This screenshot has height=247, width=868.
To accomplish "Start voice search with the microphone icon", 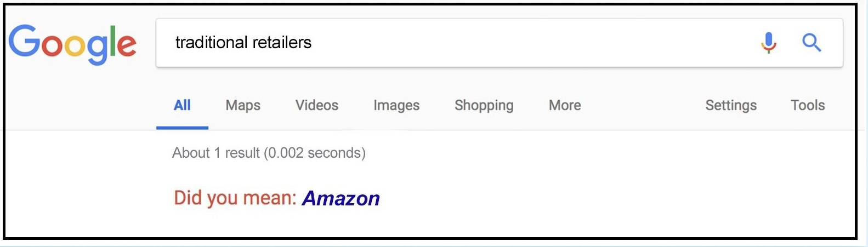I will pyautogui.click(x=769, y=42).
